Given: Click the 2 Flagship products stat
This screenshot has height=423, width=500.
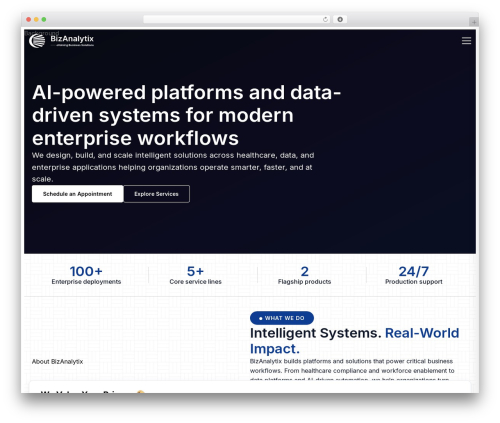Looking at the screenshot, I should pyautogui.click(x=304, y=275).
